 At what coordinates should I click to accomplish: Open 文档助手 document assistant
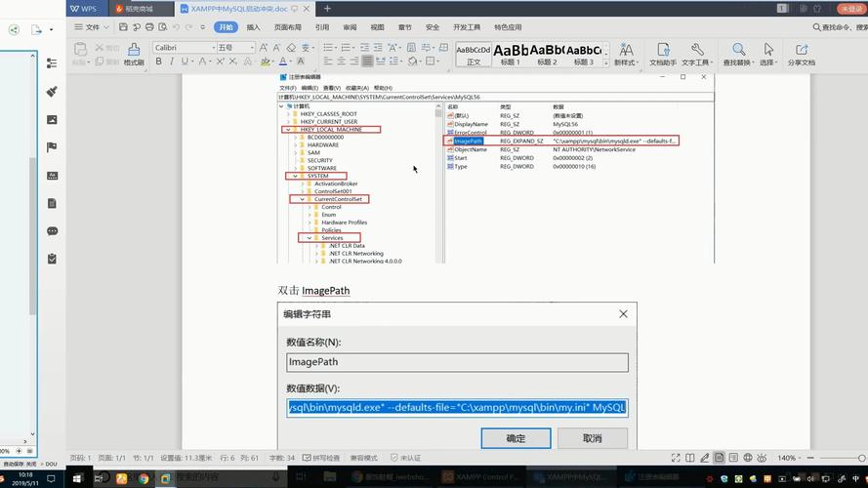663,55
